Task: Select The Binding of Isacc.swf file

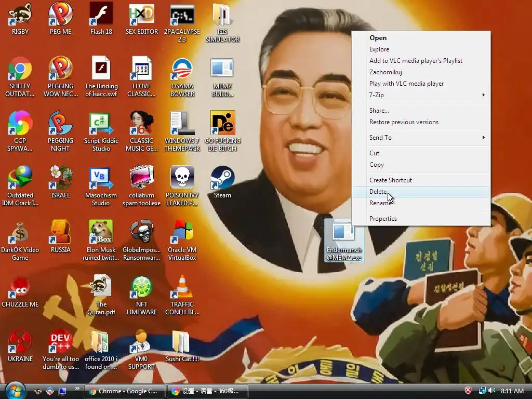Action: point(101,77)
